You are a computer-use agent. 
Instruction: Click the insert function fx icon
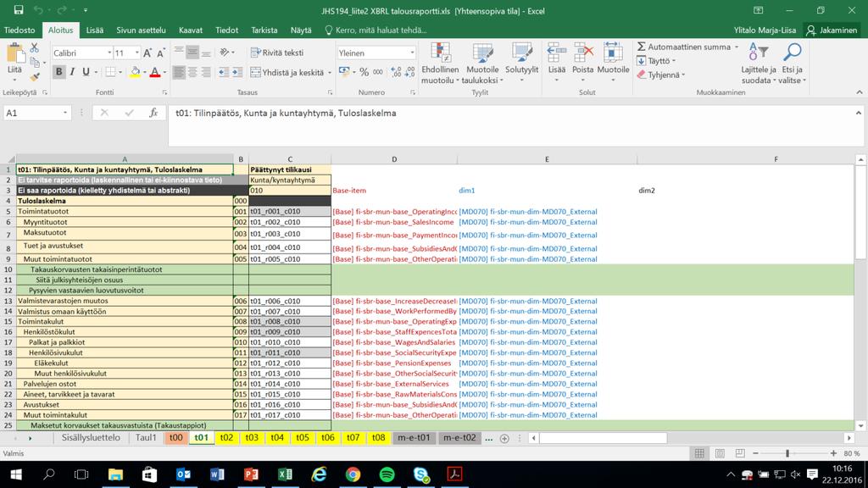coord(153,113)
